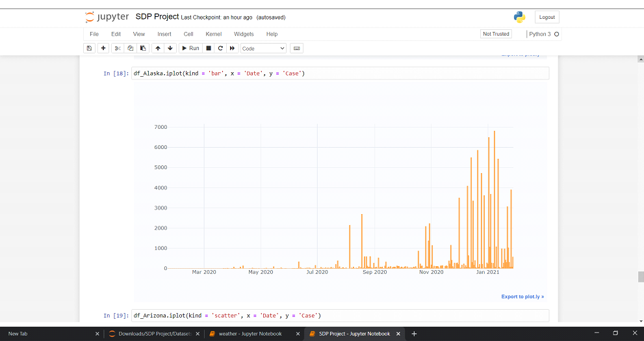Viewport: 644px width, 341px height.
Task: Close the SDP Project notebook tab
Action: (398, 334)
